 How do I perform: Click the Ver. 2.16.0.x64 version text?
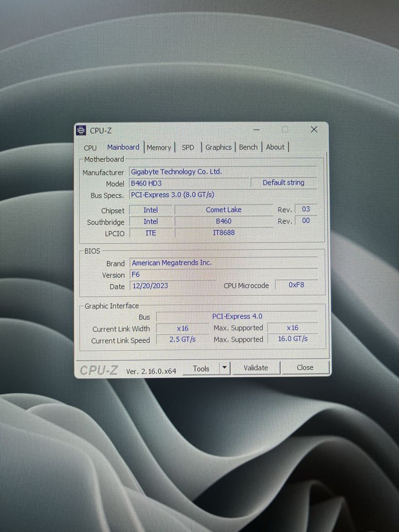[151, 371]
